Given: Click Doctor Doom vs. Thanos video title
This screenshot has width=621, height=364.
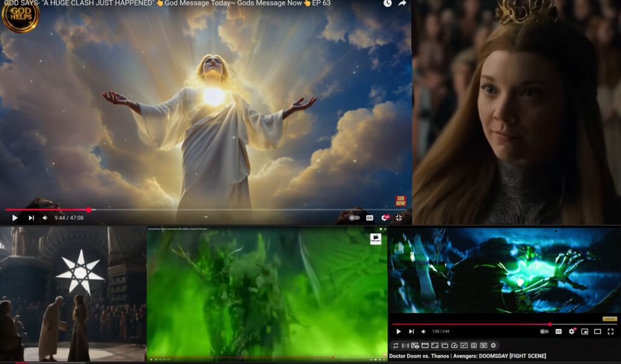Looking at the screenshot, I should [468, 356].
